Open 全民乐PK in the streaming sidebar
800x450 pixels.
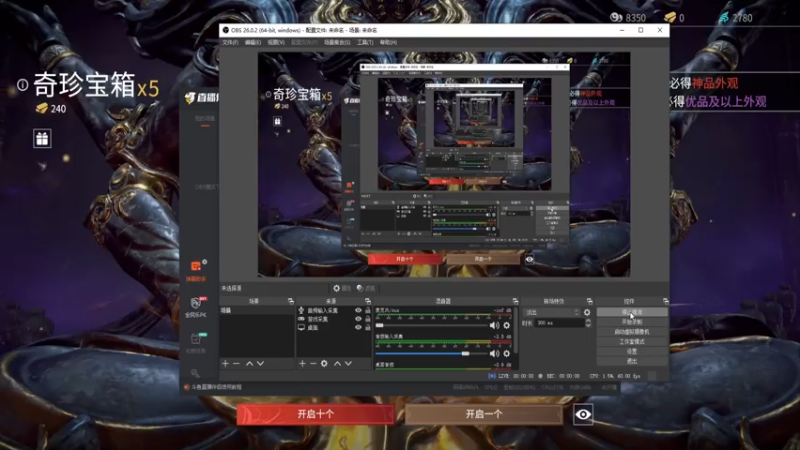coord(196,307)
